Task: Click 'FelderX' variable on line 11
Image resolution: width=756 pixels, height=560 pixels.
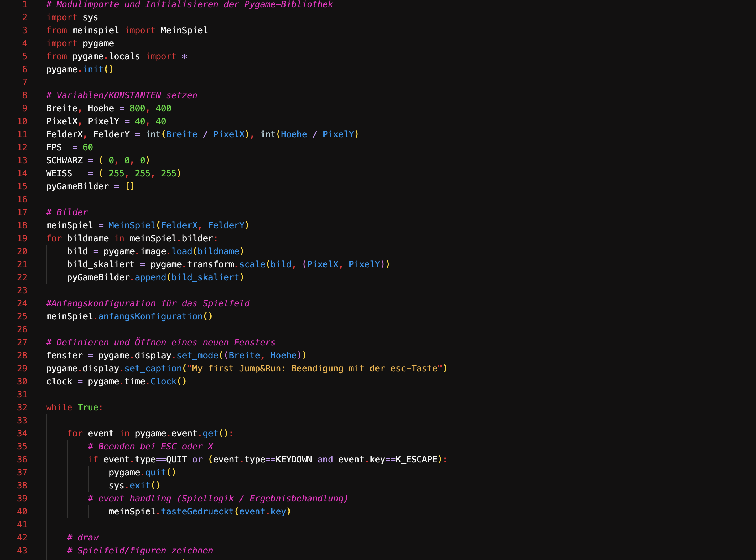Action: (x=64, y=134)
